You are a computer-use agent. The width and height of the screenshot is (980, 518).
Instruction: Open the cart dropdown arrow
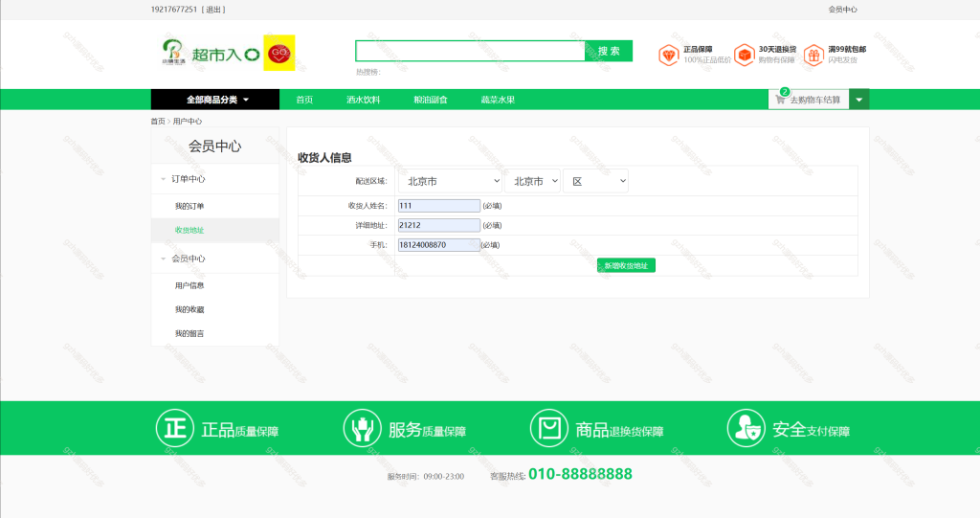point(859,100)
